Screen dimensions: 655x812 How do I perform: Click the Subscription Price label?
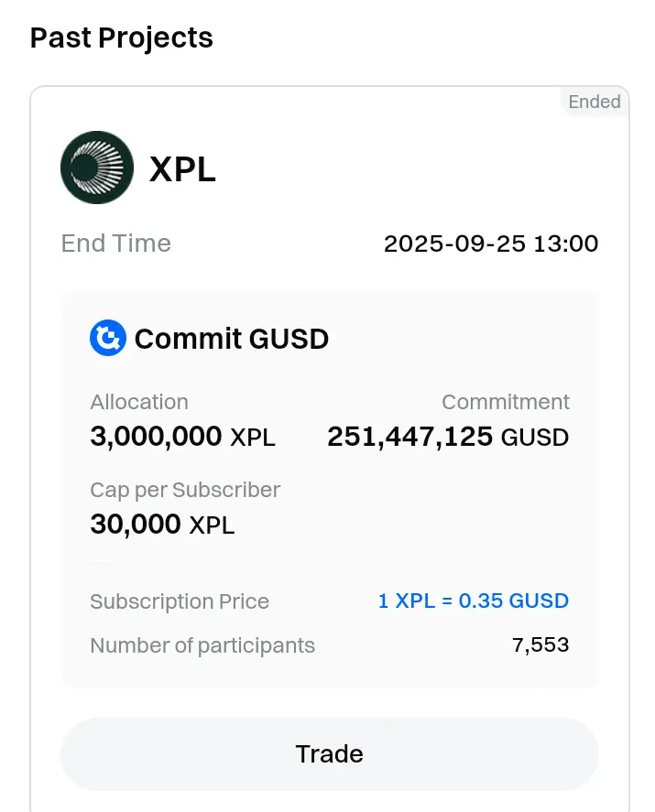click(180, 601)
